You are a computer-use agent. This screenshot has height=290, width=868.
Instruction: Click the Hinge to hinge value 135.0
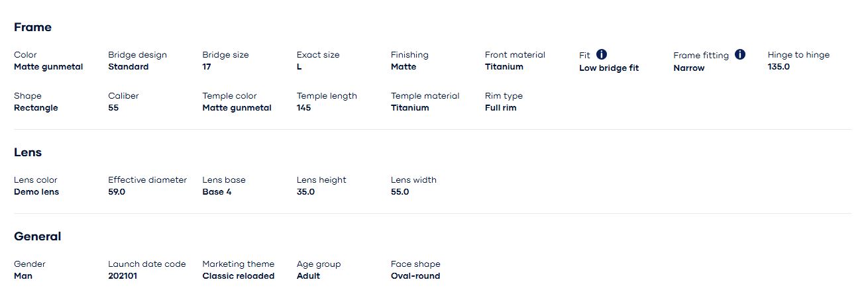[779, 67]
